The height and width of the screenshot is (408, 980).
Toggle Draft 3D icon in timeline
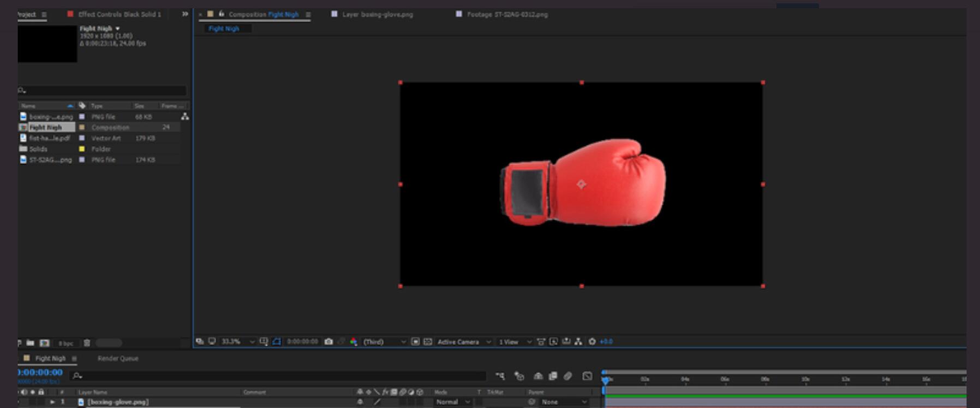pyautogui.click(x=519, y=376)
